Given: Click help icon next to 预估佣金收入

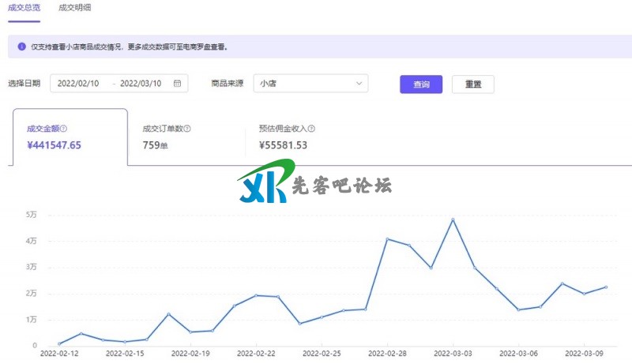Looking at the screenshot, I should click(x=312, y=129).
